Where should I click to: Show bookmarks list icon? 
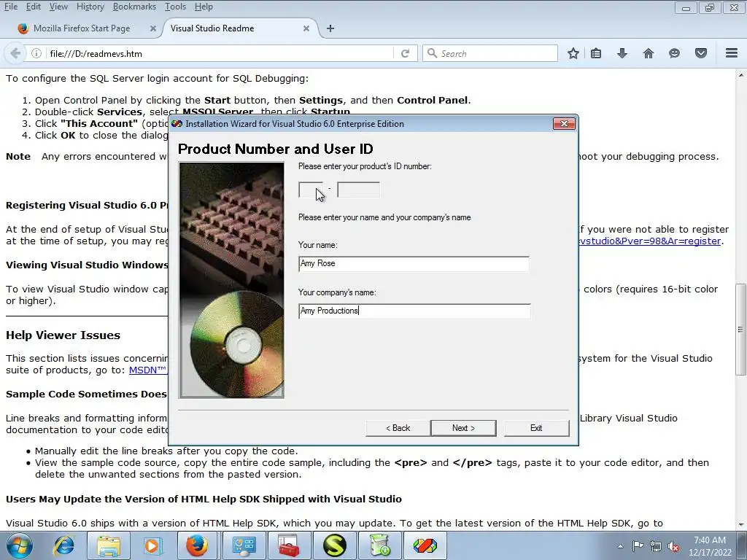[596, 53]
